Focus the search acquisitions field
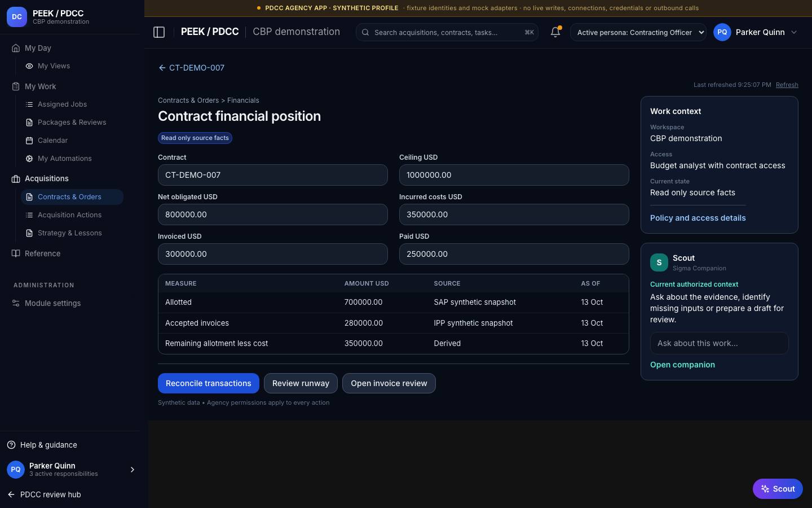The width and height of the screenshot is (812, 508). (447, 32)
